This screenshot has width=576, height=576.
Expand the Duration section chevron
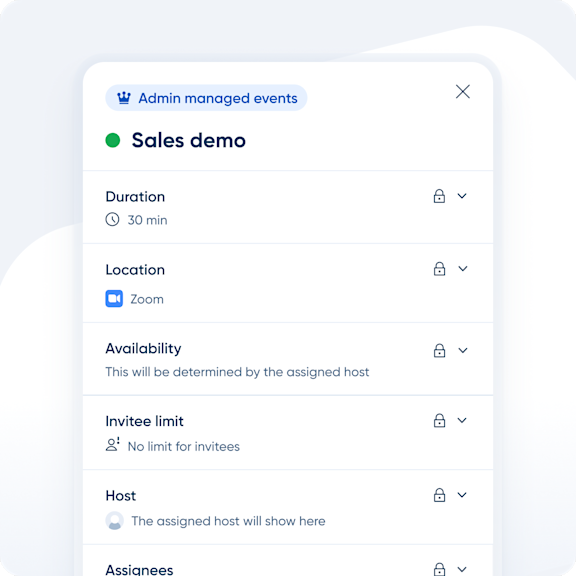[462, 196]
